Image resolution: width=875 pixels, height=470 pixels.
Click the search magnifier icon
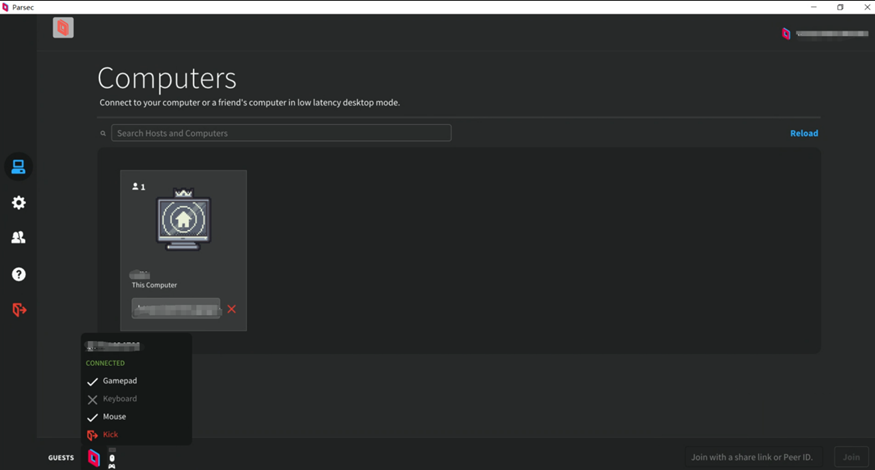click(103, 133)
